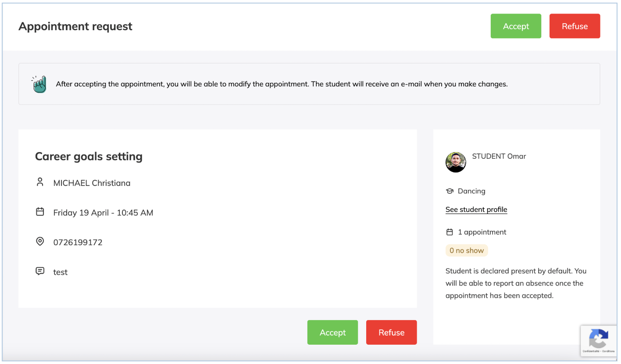
Task: Click the comment bubble icon beside test
Action: [40, 271]
